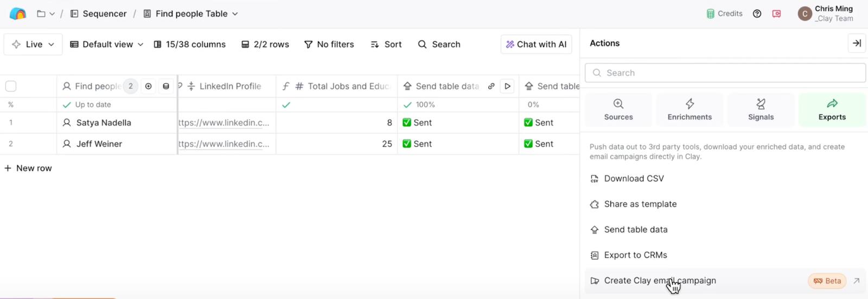This screenshot has width=868, height=299.
Task: Click the run play button in Send table data header
Action: point(507,86)
